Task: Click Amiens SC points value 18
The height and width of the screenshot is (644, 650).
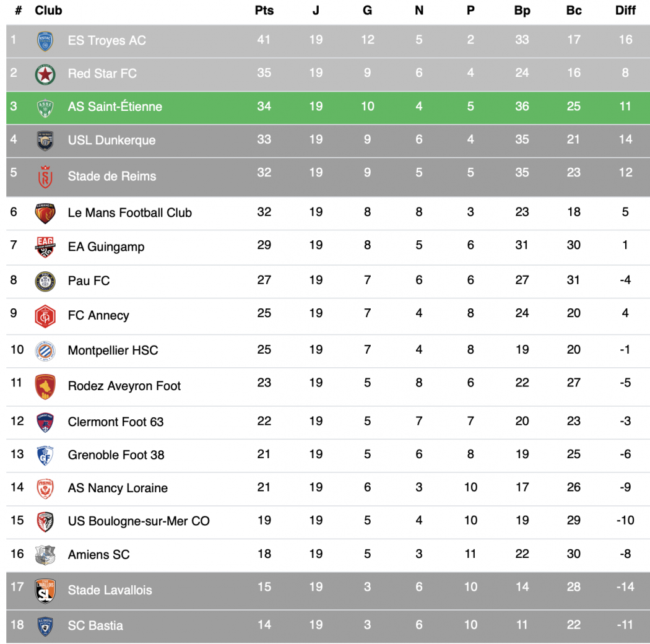Action: click(x=264, y=554)
